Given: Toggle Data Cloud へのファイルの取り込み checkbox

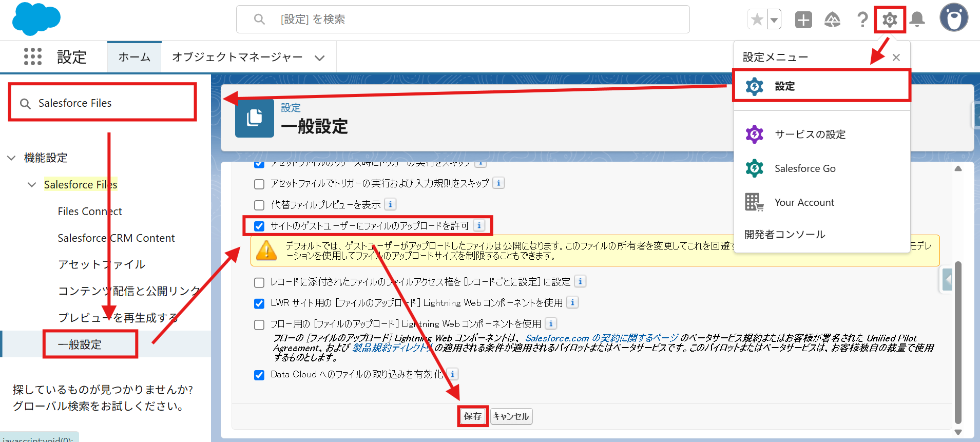Looking at the screenshot, I should [x=259, y=375].
